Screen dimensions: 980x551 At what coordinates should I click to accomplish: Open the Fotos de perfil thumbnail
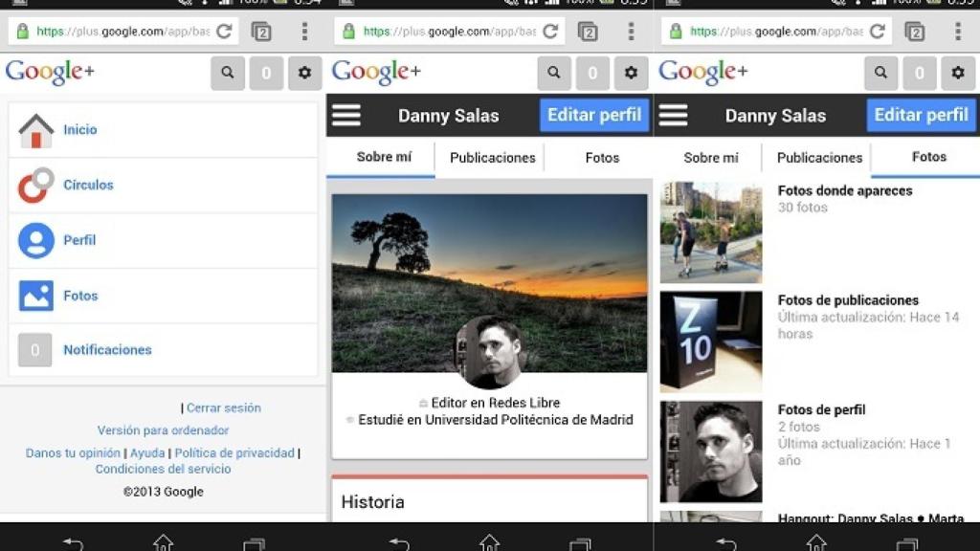pyautogui.click(x=710, y=451)
